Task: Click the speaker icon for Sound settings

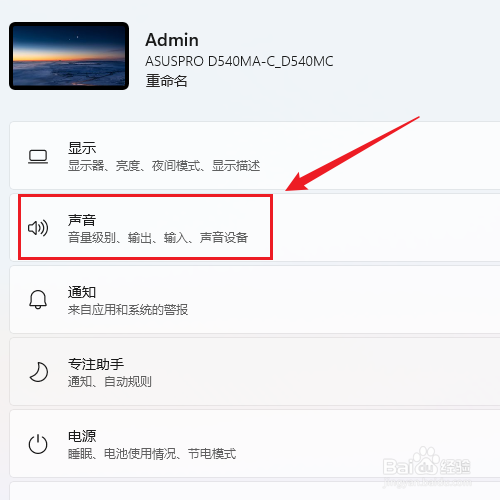Action: pyautogui.click(x=38, y=228)
